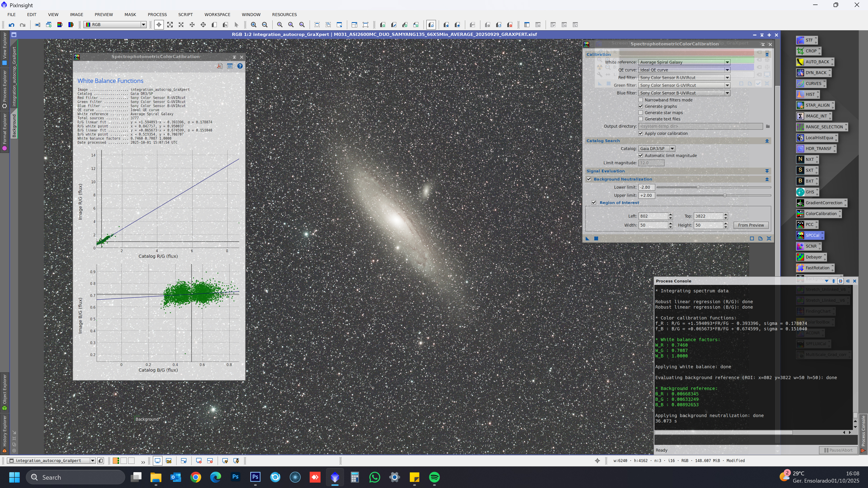Click the From Preview button

(x=751, y=225)
